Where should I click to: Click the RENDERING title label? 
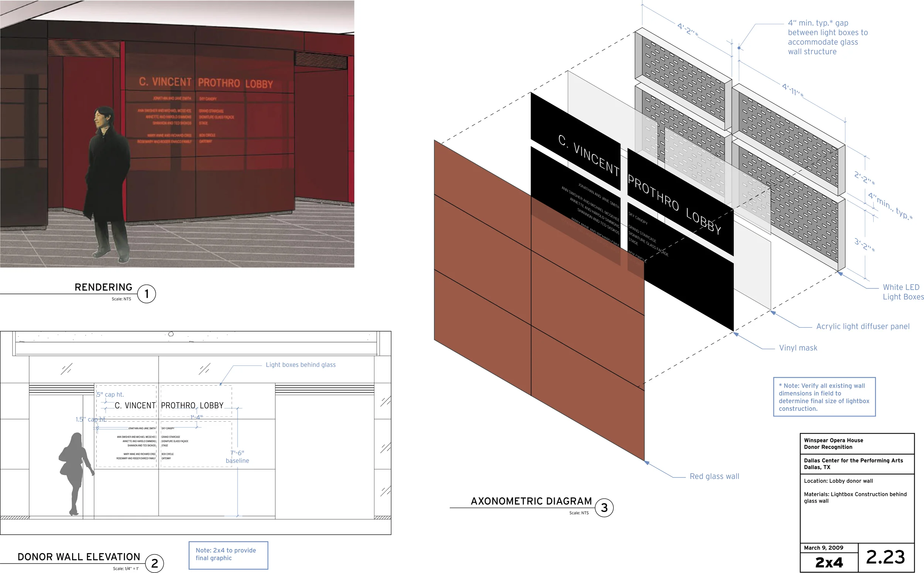(103, 287)
